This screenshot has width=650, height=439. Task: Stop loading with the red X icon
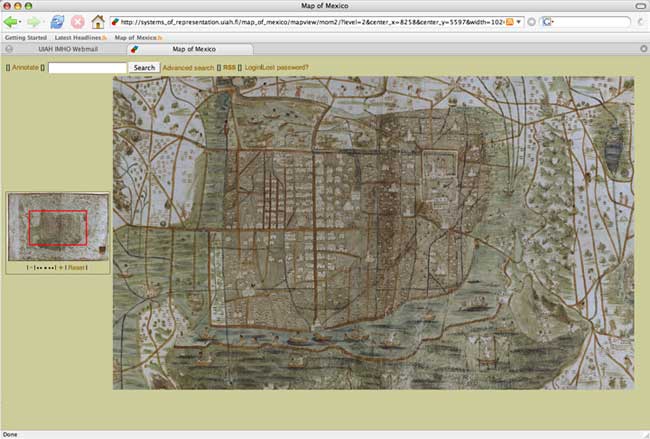(x=78, y=22)
